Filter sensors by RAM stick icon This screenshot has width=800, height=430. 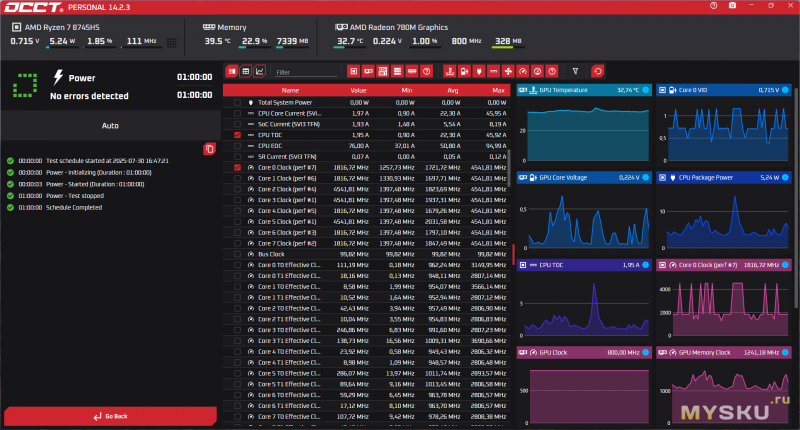412,71
